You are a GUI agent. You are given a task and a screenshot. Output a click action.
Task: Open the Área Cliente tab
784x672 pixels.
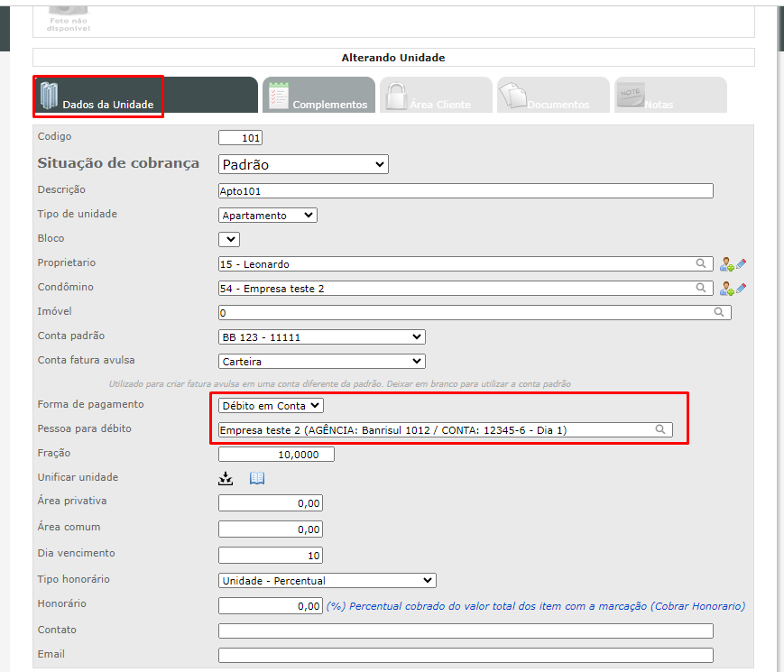[436, 95]
